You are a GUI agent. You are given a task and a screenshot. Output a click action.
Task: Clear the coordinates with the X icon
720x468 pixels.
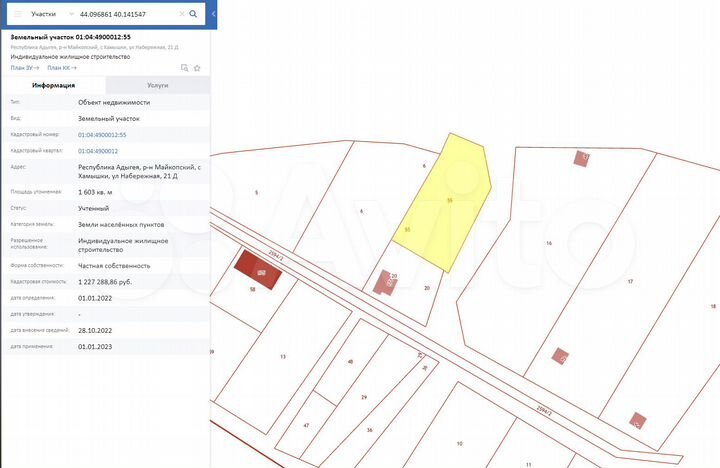pos(181,15)
